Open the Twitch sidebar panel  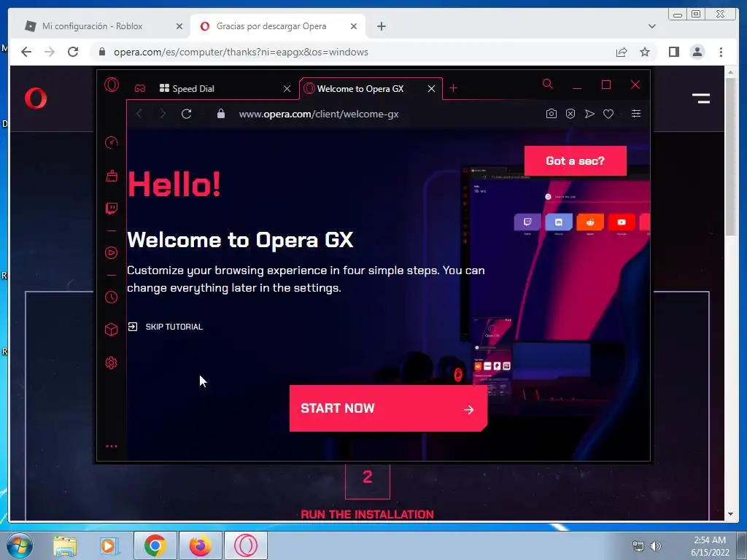point(112,209)
